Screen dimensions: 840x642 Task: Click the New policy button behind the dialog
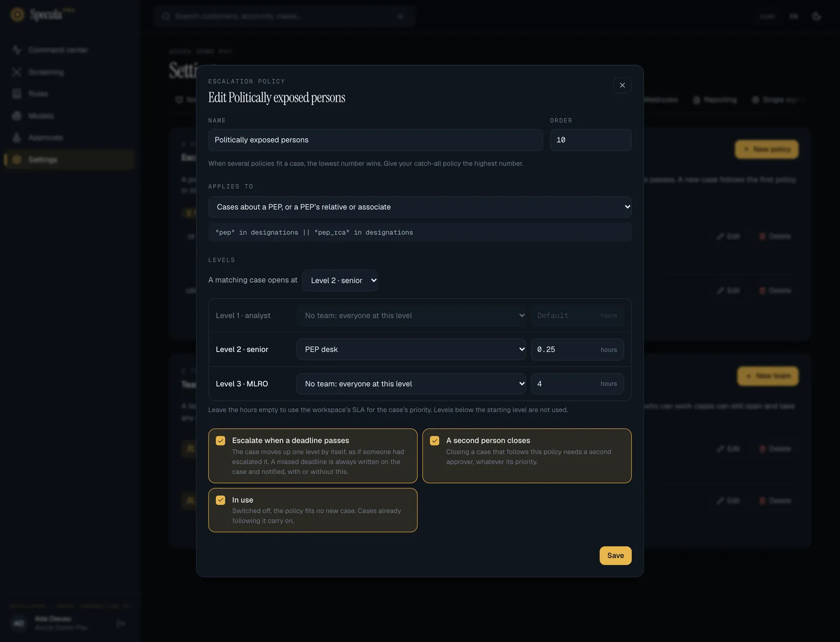coord(766,149)
